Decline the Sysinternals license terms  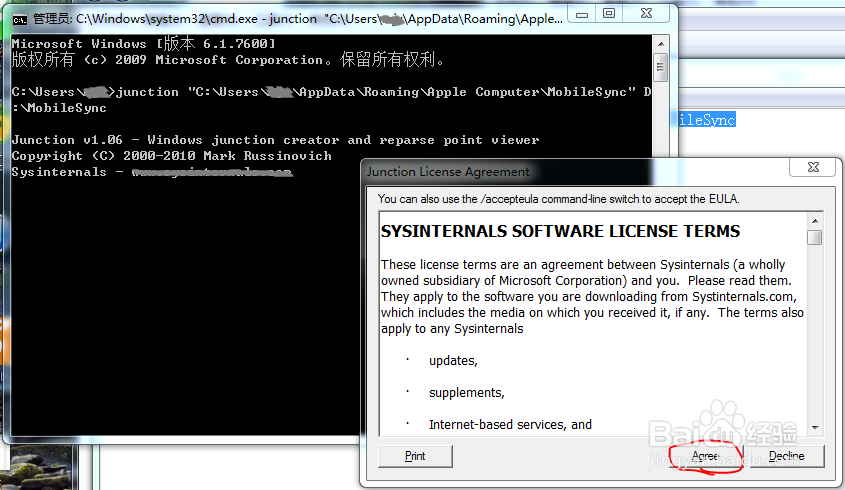coord(786,456)
